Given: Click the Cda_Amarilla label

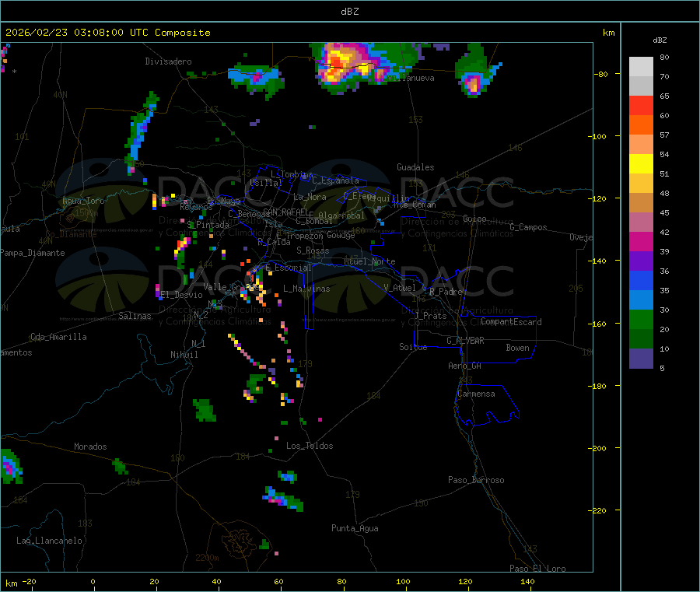Looking at the screenshot, I should [x=58, y=337].
